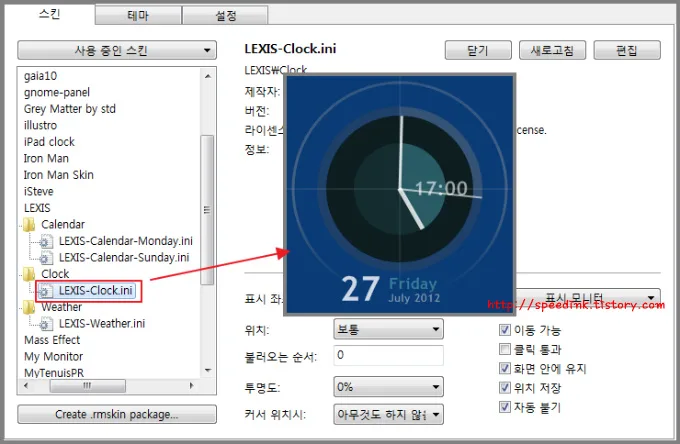Select the LEXIS skin folder
This screenshot has width=680, height=444.
(x=37, y=208)
